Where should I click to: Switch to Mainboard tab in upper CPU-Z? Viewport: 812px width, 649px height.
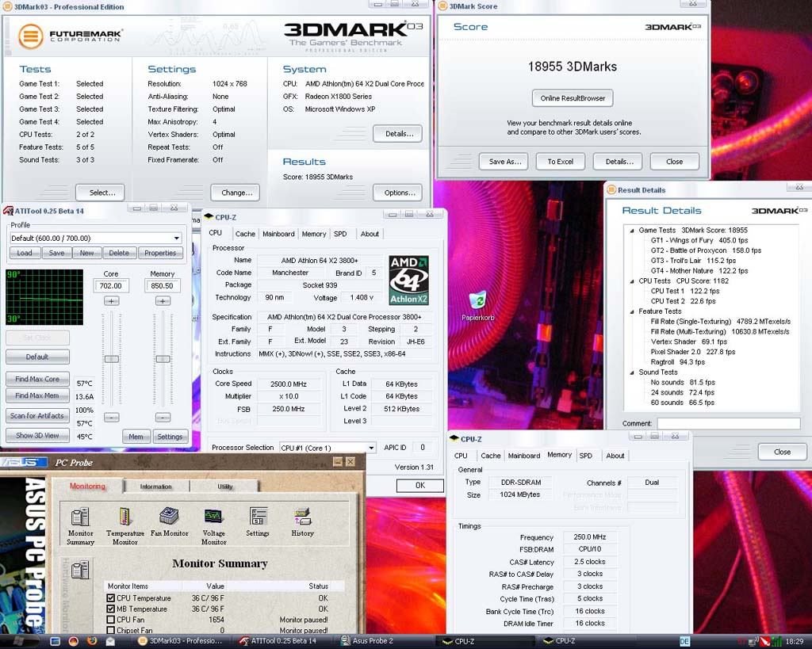coord(278,234)
